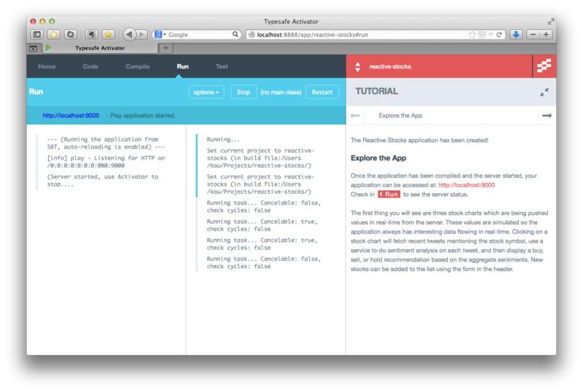Click the Typesafe logo icon
583x392 pixels.
coord(544,66)
